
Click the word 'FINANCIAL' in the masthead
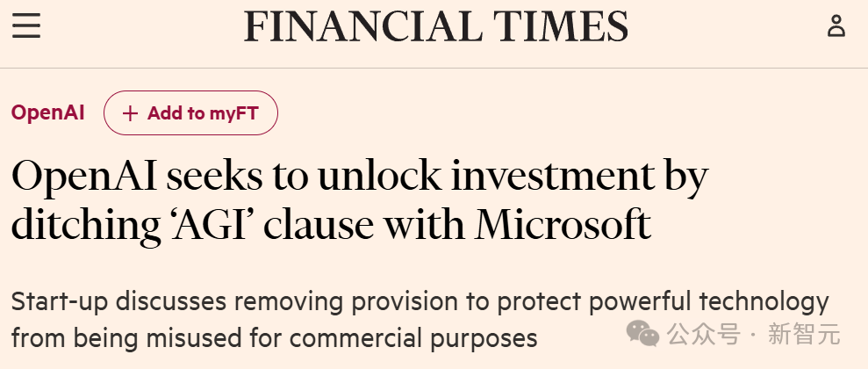pyautogui.click(x=363, y=26)
